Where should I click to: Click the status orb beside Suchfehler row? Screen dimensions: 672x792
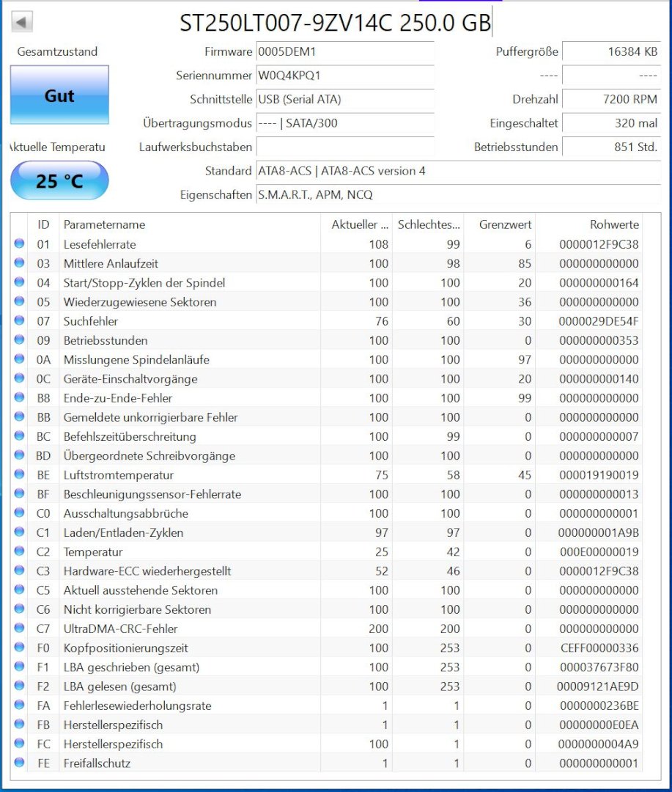pos(20,321)
